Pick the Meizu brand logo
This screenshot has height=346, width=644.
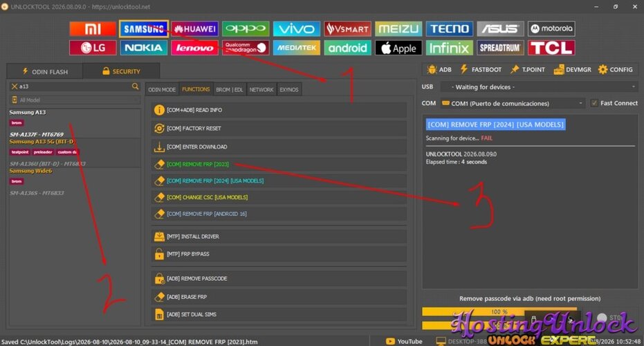tap(398, 29)
